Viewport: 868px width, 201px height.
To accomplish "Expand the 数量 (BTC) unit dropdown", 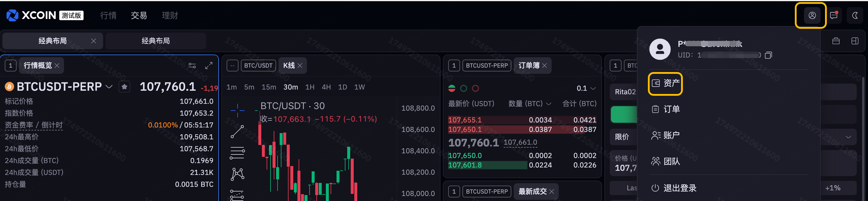I will pyautogui.click(x=549, y=104).
